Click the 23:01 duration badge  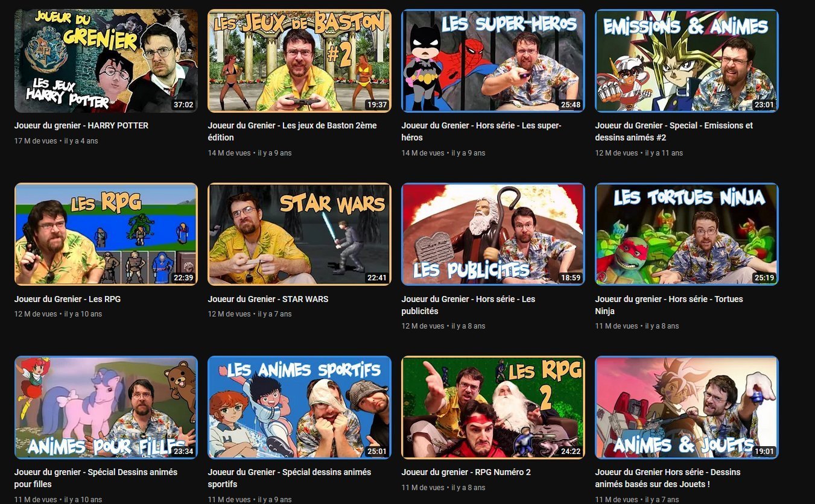(x=764, y=105)
